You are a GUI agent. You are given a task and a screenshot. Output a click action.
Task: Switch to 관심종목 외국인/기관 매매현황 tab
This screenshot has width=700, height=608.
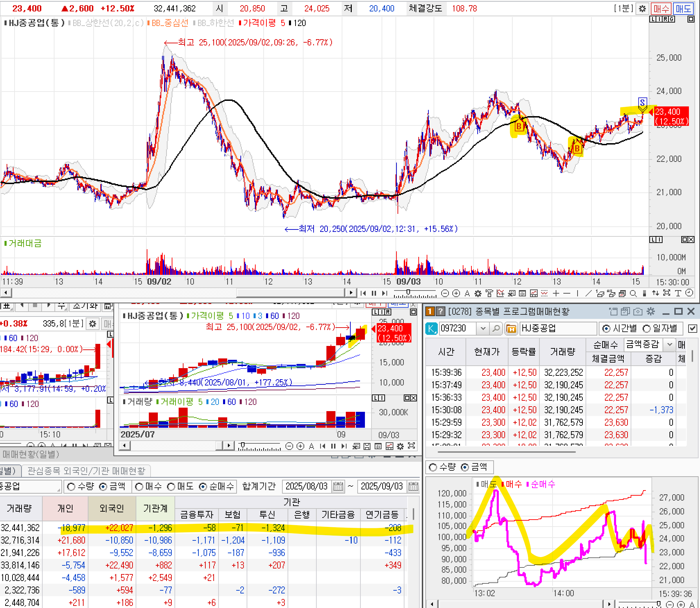click(86, 471)
